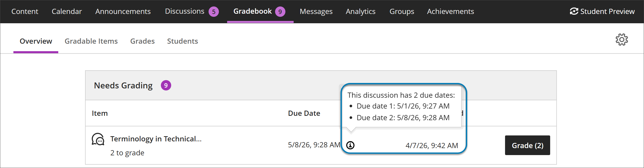Click the Grade (2) button

point(527,145)
